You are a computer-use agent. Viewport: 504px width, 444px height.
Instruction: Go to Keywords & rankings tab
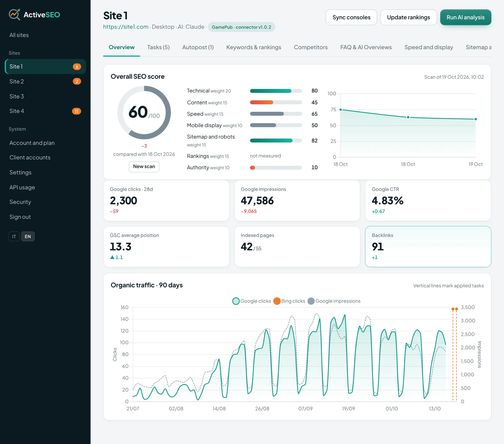tap(254, 47)
